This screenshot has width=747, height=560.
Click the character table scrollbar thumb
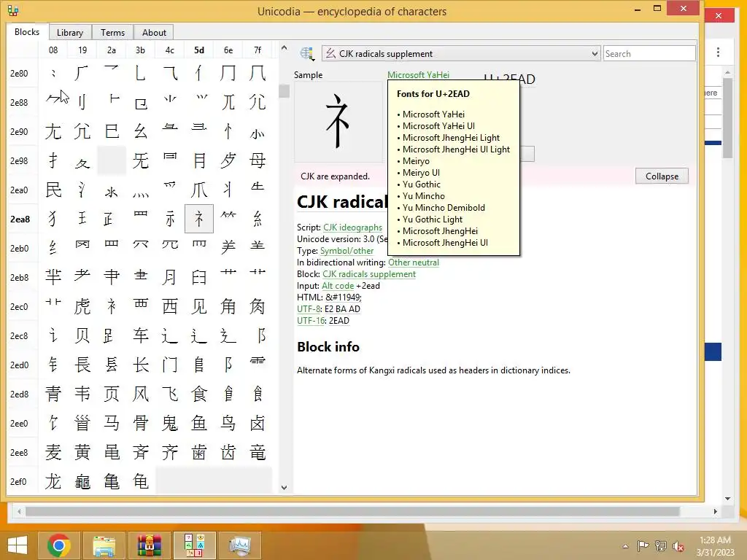[x=284, y=90]
